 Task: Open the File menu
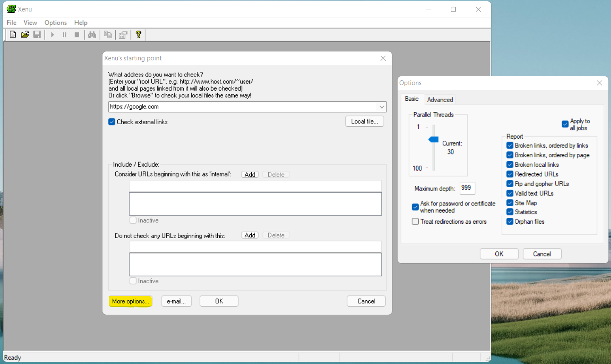coord(11,23)
